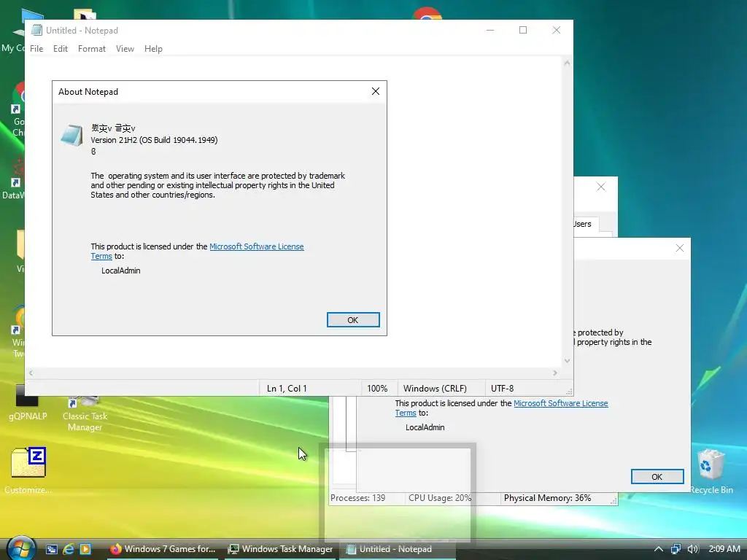Click 'Windows (CRLF)' in the status bar
This screenshot has height=560, width=747.
pyautogui.click(x=435, y=389)
